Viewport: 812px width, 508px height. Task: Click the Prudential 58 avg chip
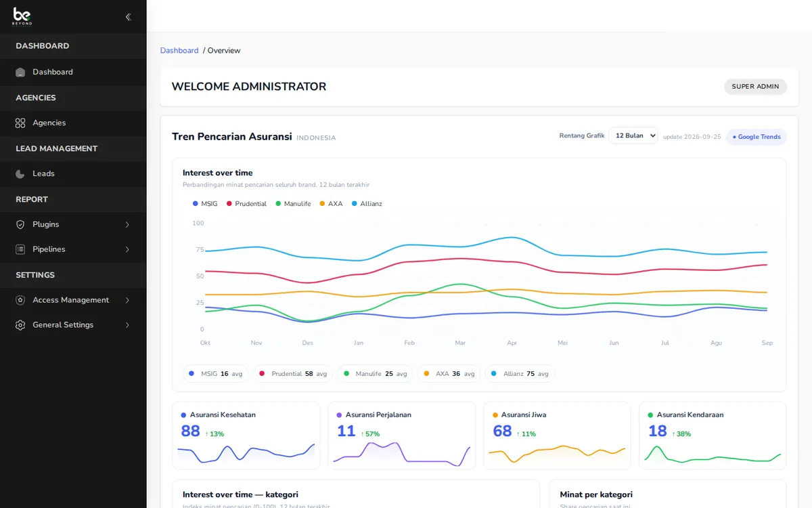pyautogui.click(x=293, y=374)
